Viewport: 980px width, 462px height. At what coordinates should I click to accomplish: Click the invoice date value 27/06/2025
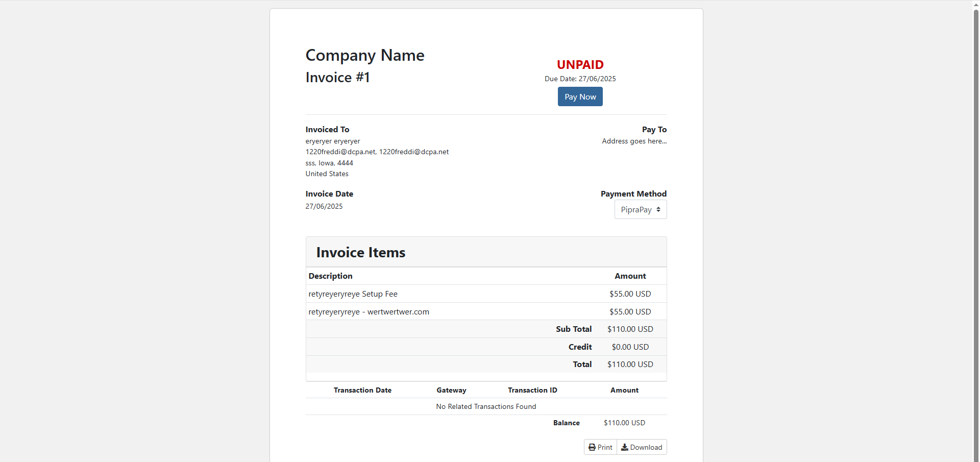pos(324,206)
